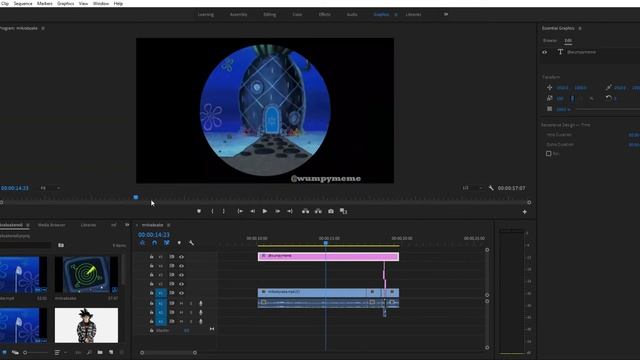Click Add Marker in Program monitor transport
640x360 pixels.
click(x=199, y=211)
